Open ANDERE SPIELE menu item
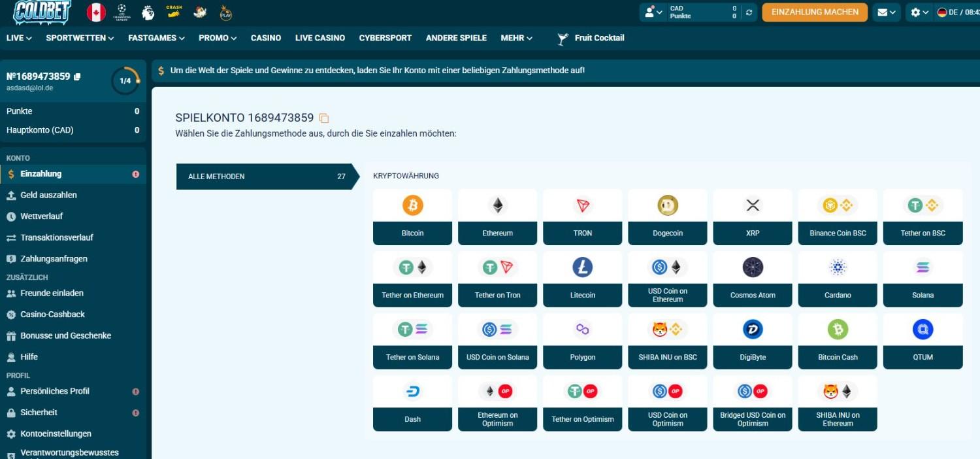The width and height of the screenshot is (980, 459). pyautogui.click(x=456, y=38)
